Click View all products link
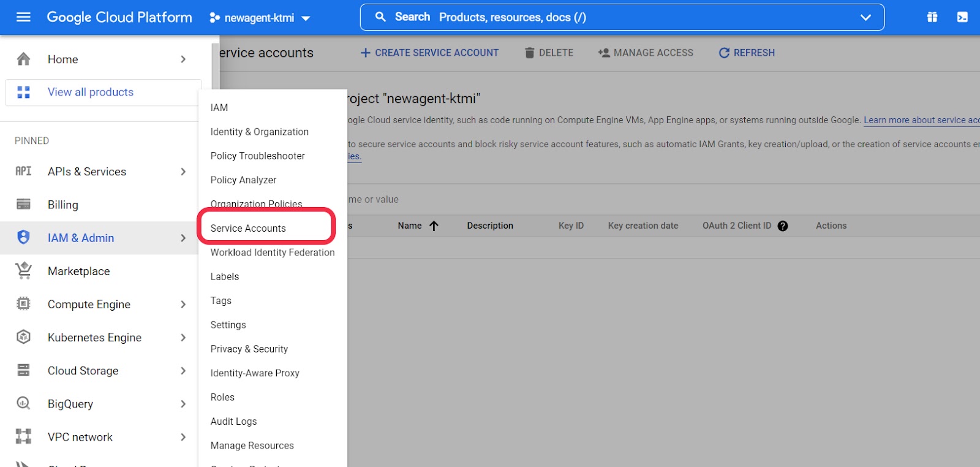 (91, 92)
